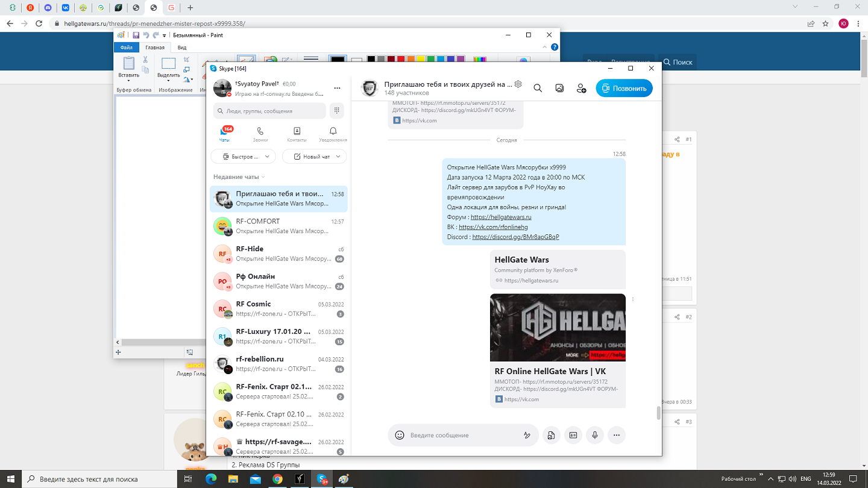The height and width of the screenshot is (488, 868).
Task: Collapse the Paint ribbon chevron
Action: (546, 47)
